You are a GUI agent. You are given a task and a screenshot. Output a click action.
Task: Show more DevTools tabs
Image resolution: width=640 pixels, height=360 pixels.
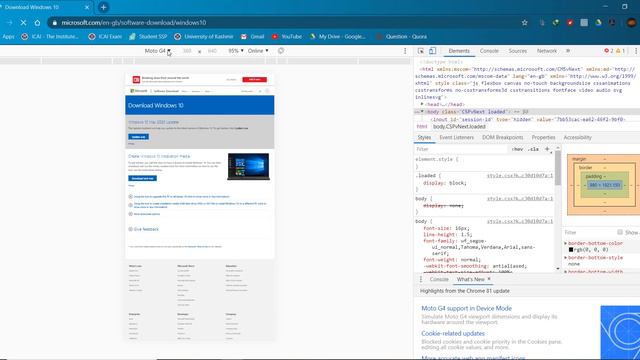[x=568, y=51]
